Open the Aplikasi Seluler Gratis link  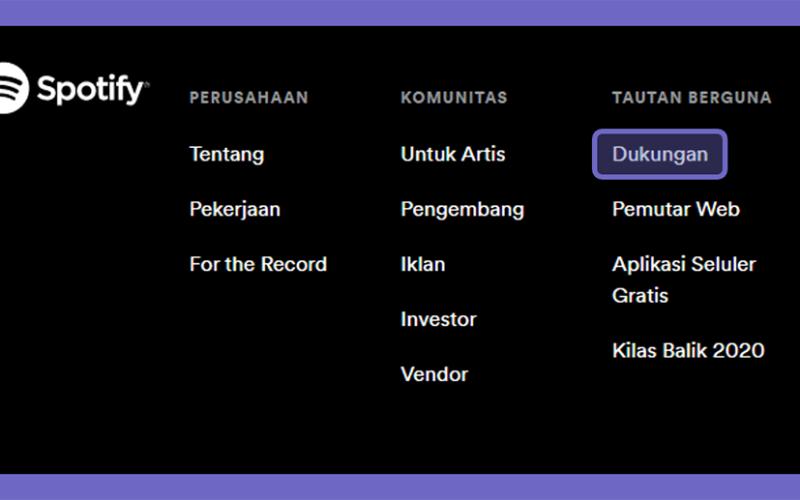pyautogui.click(x=684, y=280)
